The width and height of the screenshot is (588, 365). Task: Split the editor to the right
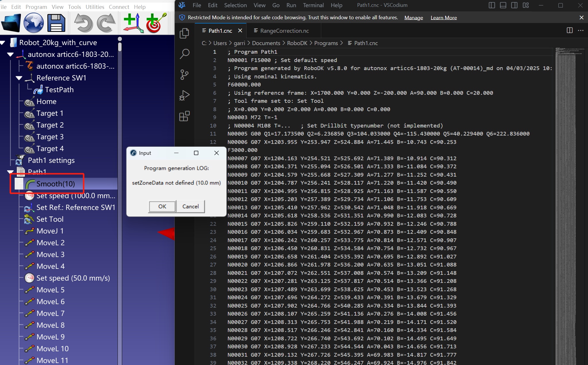(x=570, y=30)
